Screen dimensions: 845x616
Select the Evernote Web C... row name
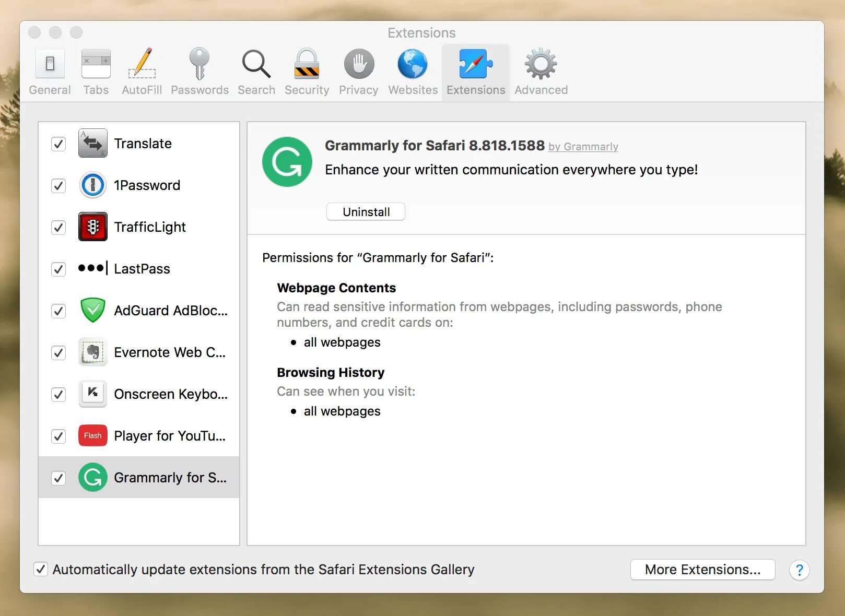170,352
